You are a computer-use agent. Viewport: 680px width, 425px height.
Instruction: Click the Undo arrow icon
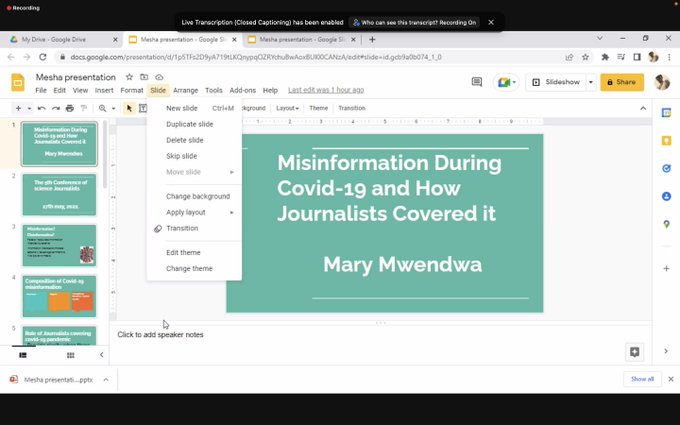[42, 108]
